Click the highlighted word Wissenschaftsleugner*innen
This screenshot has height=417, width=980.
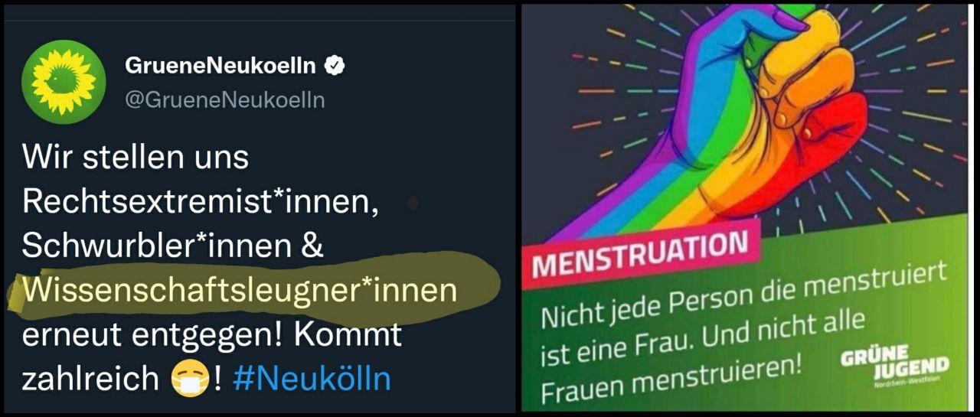(240, 291)
